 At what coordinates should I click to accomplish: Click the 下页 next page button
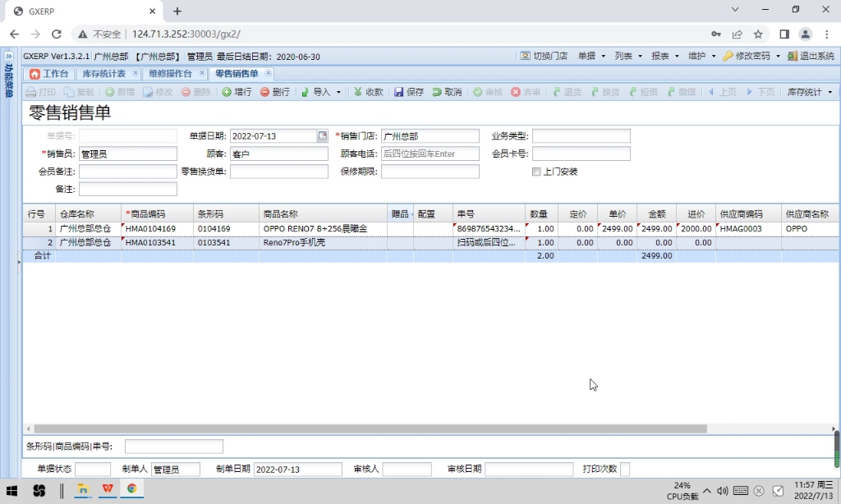(x=761, y=92)
